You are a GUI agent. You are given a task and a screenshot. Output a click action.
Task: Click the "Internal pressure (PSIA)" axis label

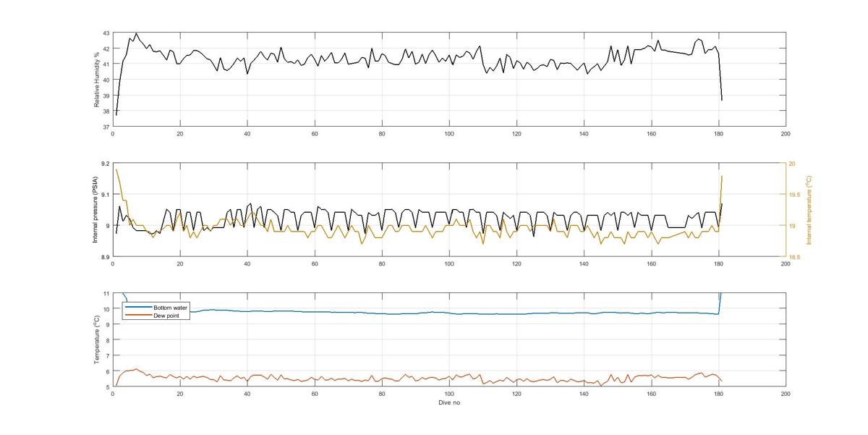(x=95, y=210)
